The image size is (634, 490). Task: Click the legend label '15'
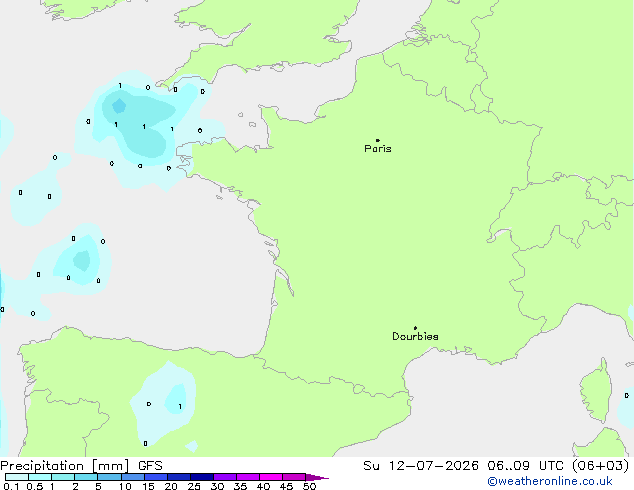[x=148, y=486]
